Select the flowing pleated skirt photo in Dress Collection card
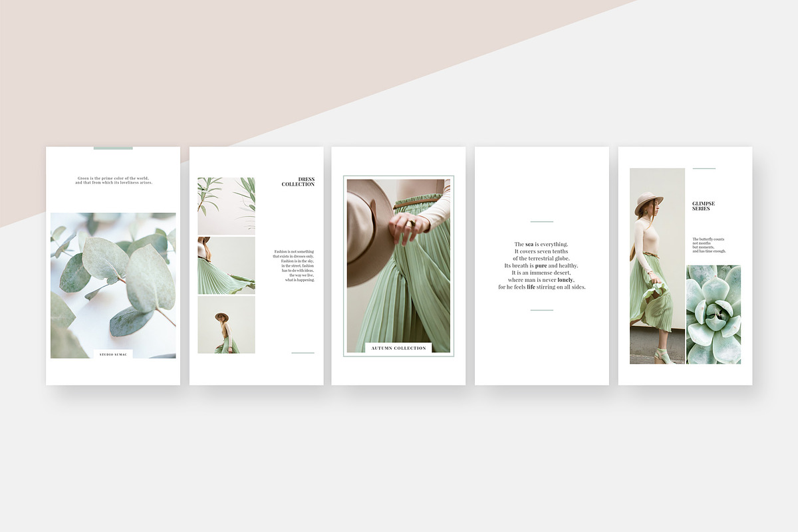This screenshot has height=532, width=798. tap(226, 265)
